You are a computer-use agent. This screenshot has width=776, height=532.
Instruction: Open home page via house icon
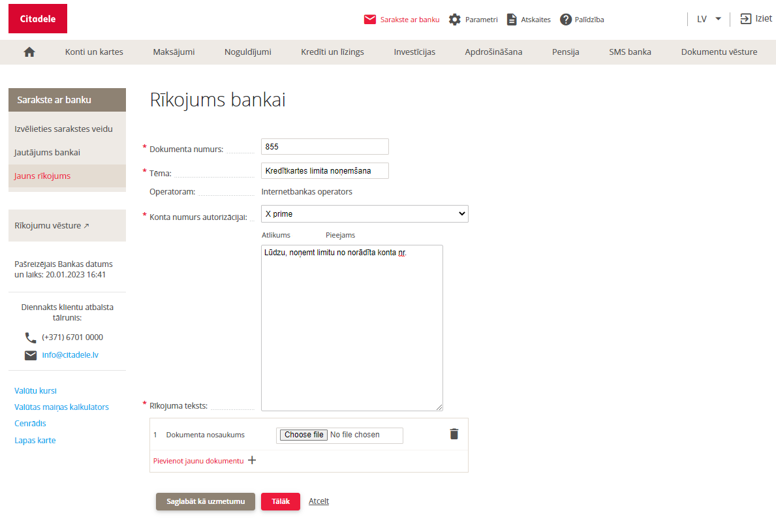click(29, 52)
